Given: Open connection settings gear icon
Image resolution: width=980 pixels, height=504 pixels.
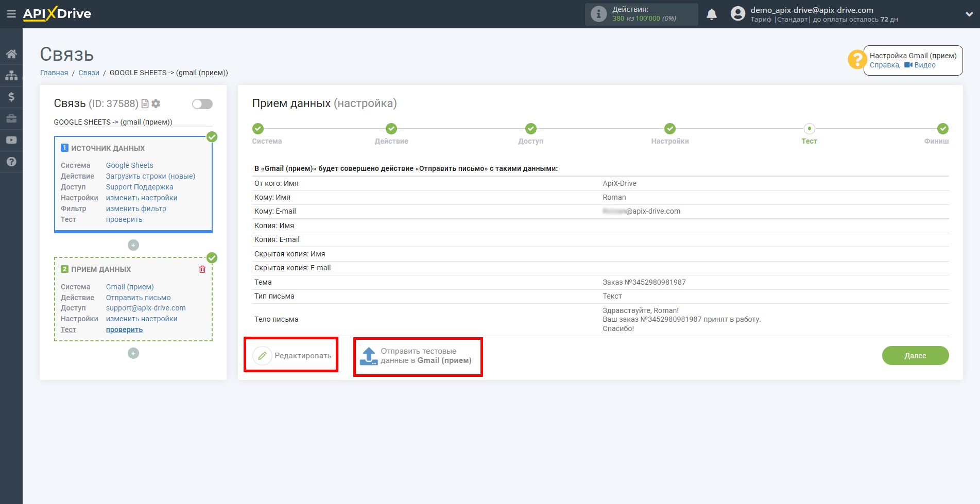Looking at the screenshot, I should [156, 103].
